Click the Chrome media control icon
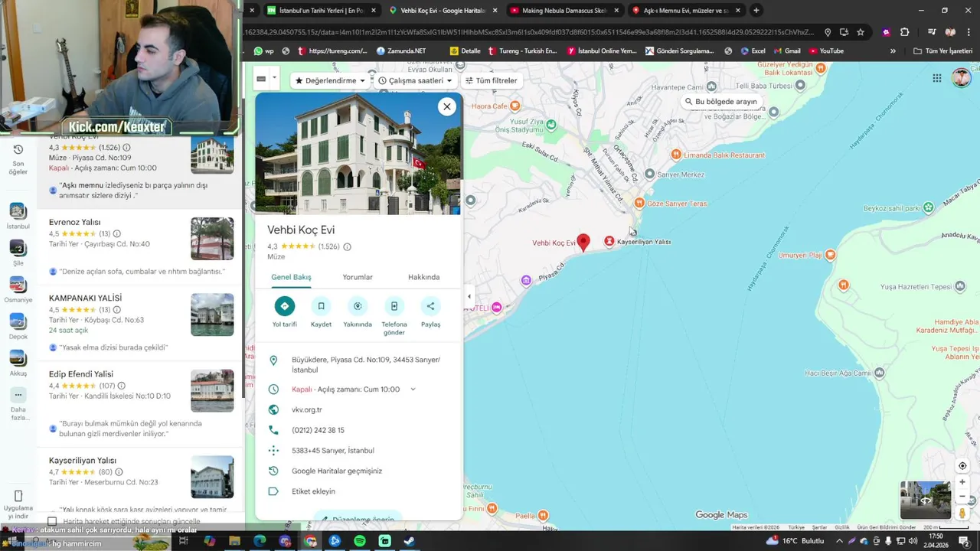980x551 pixels. pos(932,32)
